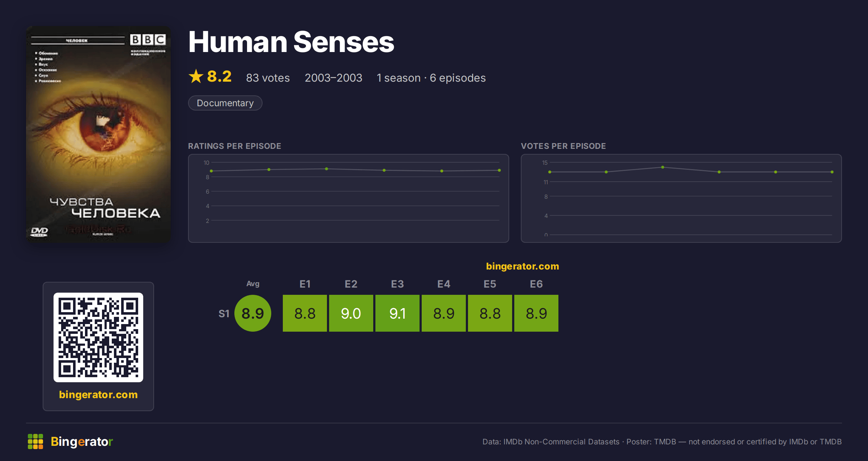
Task: Open the bingerator.com link above episode grid
Action: click(523, 266)
